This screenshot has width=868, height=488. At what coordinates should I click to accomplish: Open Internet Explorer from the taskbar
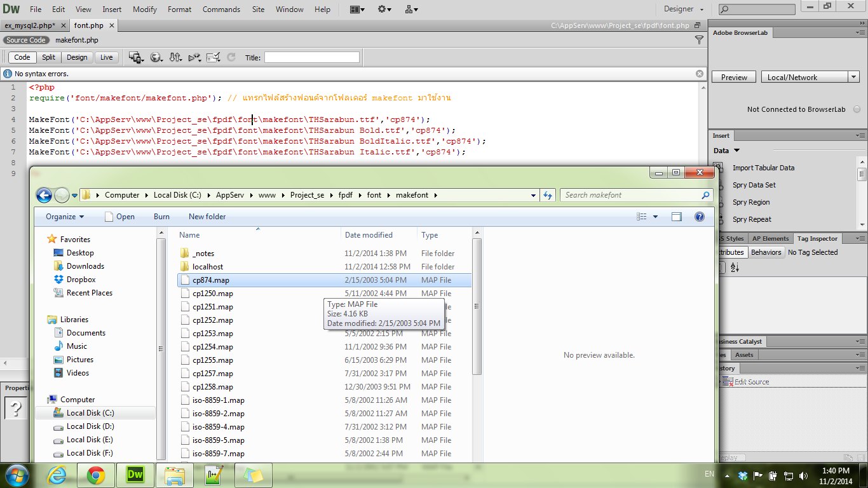point(57,475)
